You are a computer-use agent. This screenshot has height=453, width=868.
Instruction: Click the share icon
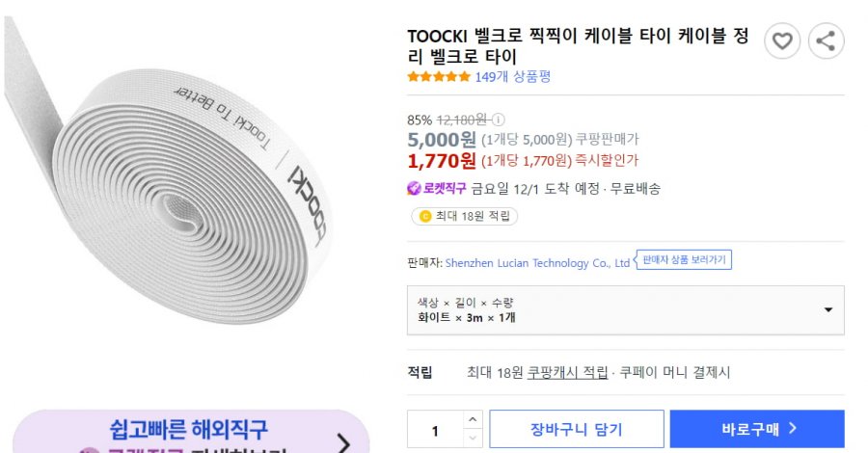[x=825, y=40]
